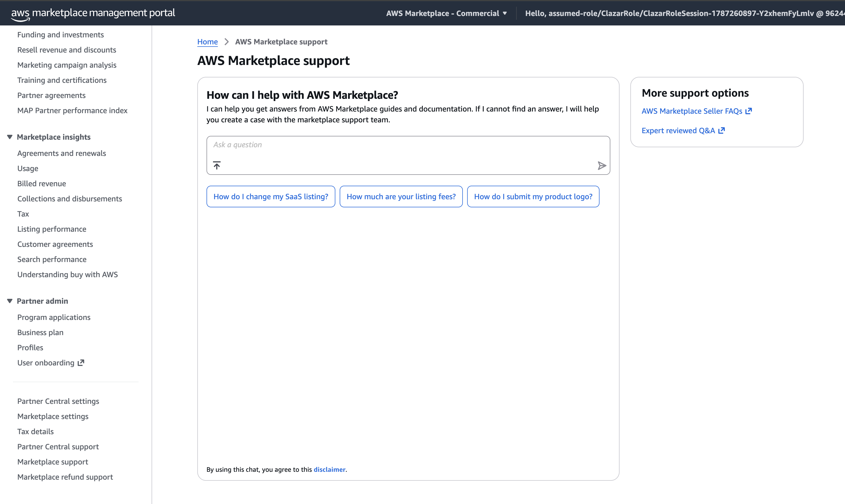The image size is (845, 504).
Task: Open Expert reviewed Q&A link
Action: point(678,130)
